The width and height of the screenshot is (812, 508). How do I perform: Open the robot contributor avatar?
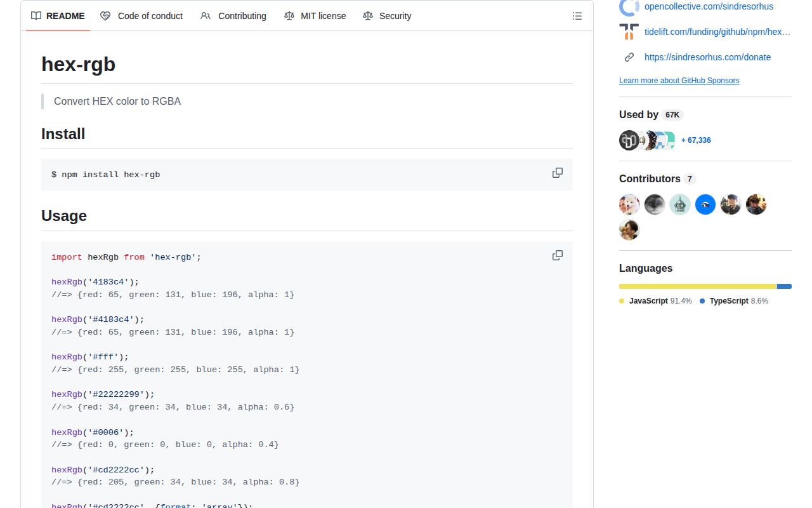680,204
